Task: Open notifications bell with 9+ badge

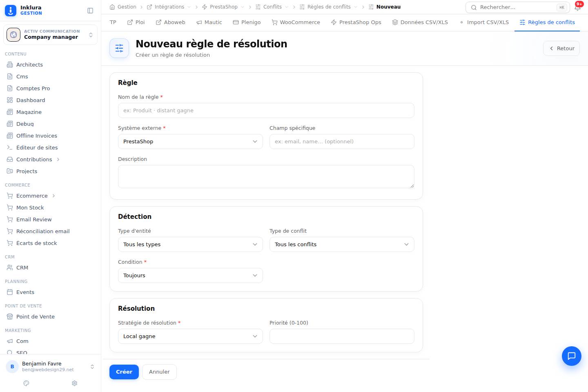Action: pyautogui.click(x=578, y=7)
